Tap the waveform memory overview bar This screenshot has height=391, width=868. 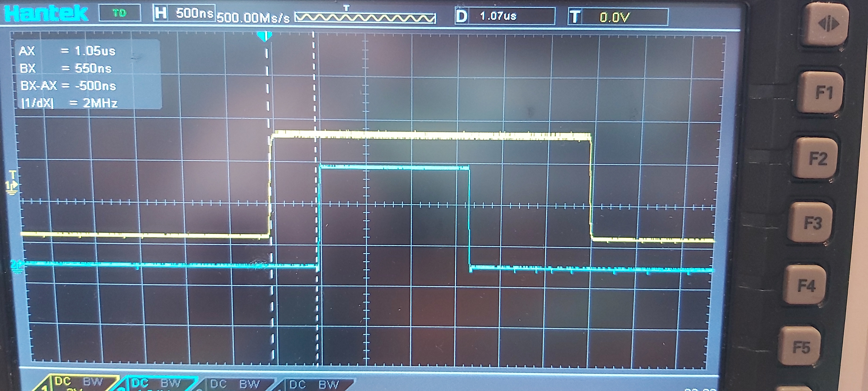point(365,17)
